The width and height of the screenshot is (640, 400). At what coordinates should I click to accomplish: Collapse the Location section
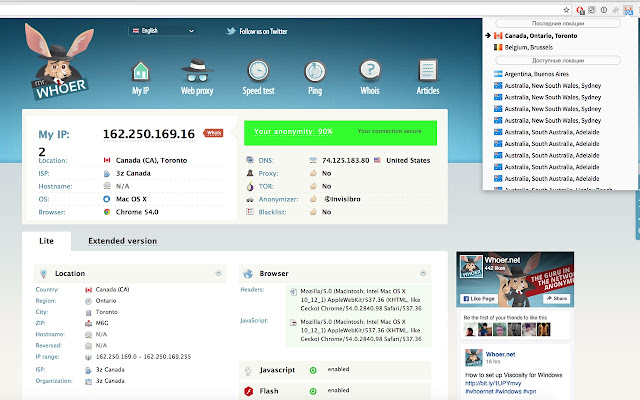pyautogui.click(x=218, y=273)
